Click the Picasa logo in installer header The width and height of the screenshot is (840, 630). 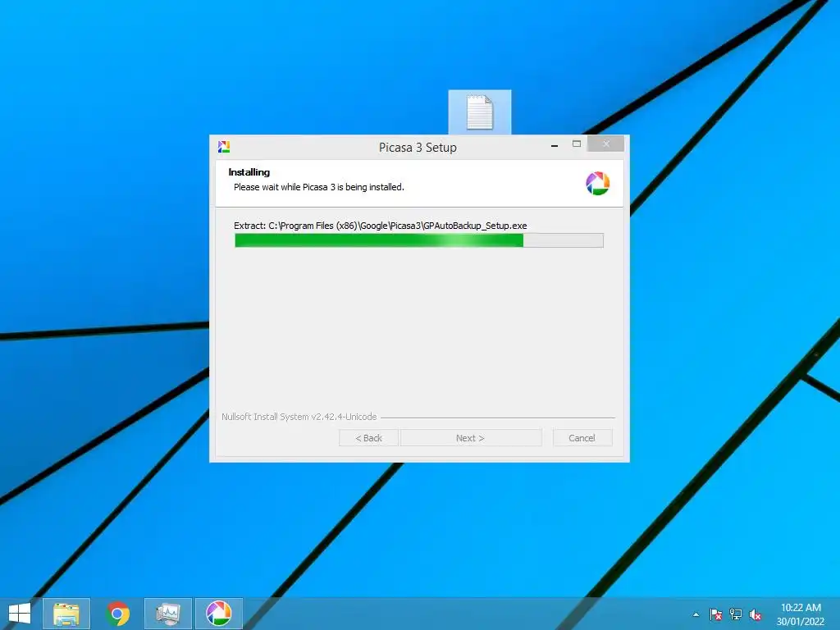pos(597,183)
